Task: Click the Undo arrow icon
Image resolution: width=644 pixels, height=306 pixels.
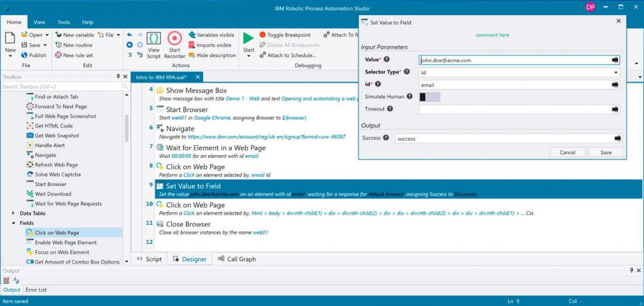Action: click(130, 35)
